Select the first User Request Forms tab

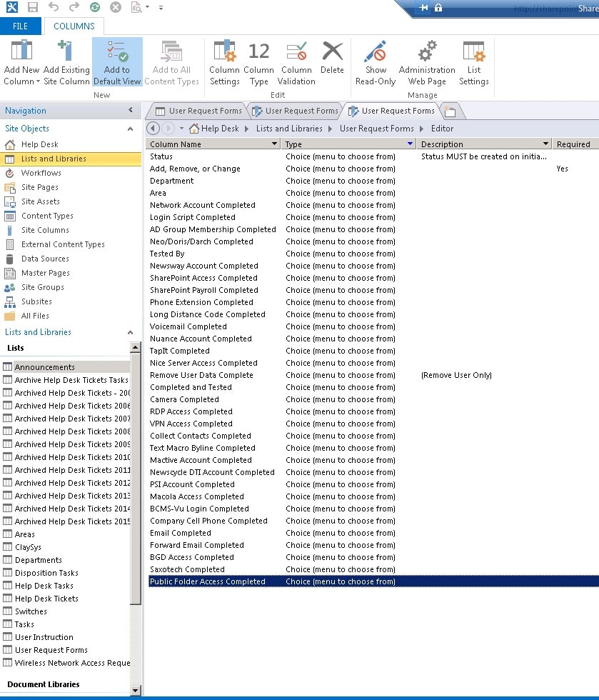[x=202, y=111]
